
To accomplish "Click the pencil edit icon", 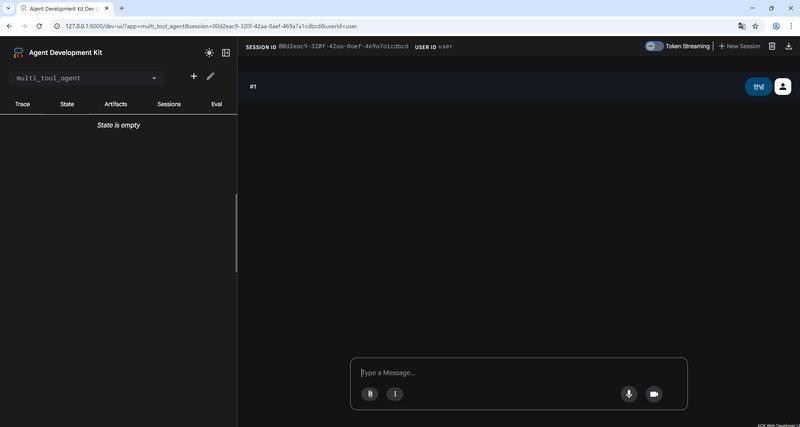I will 211,76.
